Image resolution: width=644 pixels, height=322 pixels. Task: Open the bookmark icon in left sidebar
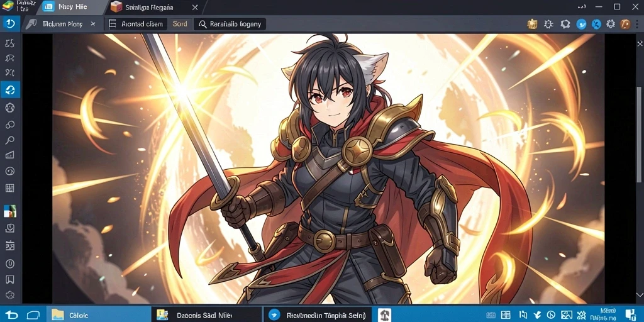click(10, 280)
